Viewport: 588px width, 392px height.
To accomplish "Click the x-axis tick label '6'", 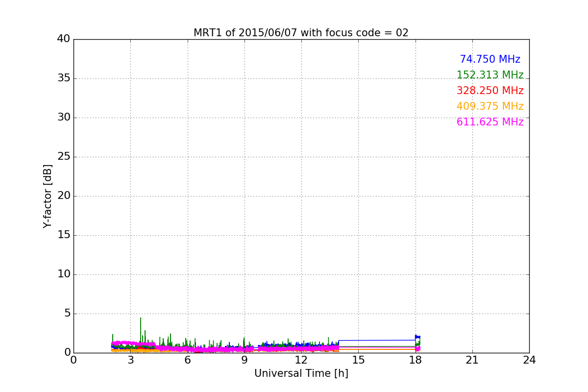I will click(x=187, y=360).
